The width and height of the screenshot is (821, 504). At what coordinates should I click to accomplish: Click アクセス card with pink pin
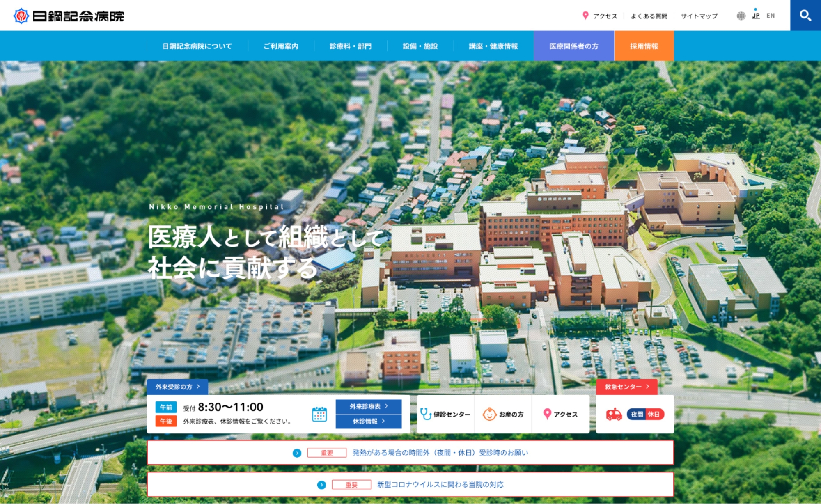coord(560,414)
